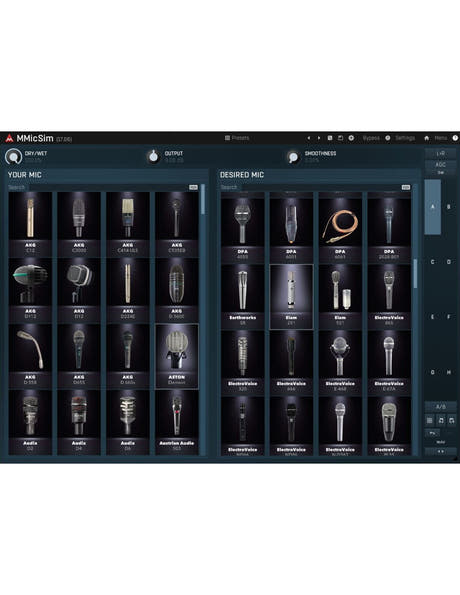Switch to preset slot B
460x595 pixels.
point(449,207)
